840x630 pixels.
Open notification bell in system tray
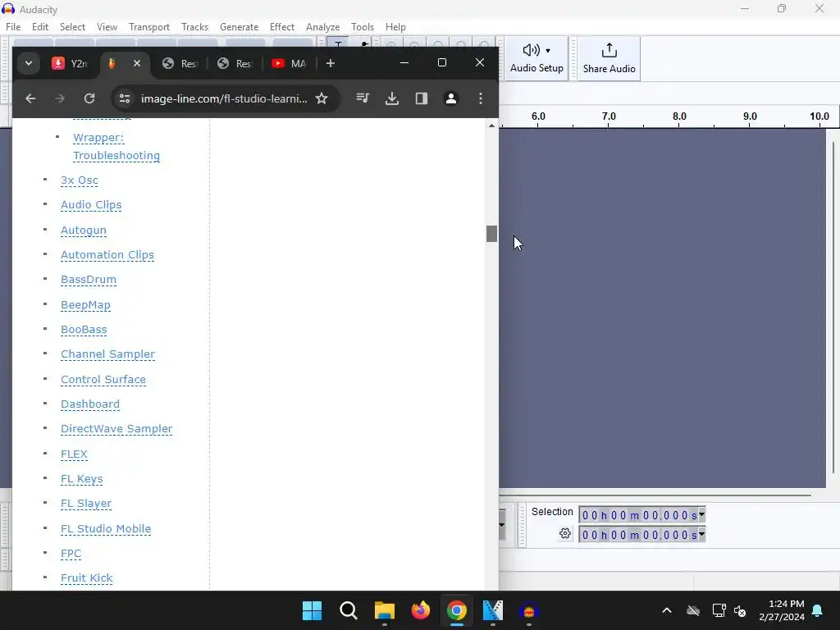click(x=818, y=610)
